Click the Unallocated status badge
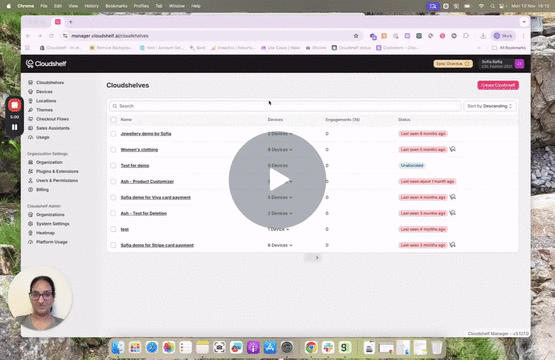The height and width of the screenshot is (360, 555). [412, 166]
